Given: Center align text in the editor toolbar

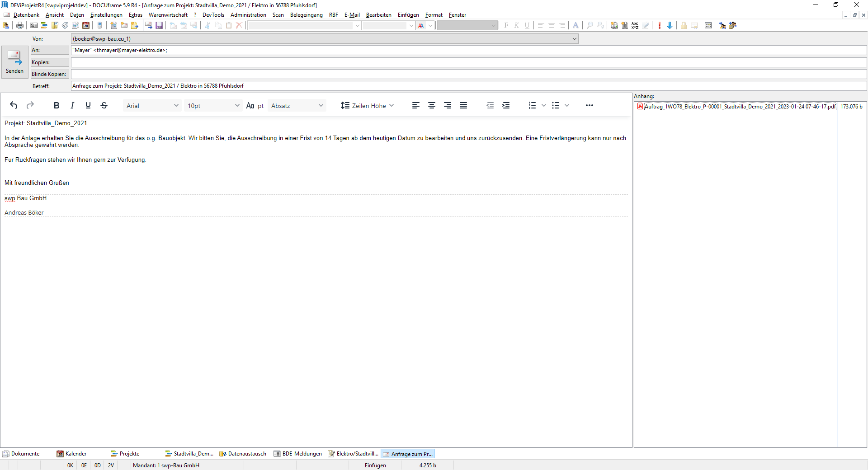Looking at the screenshot, I should (x=432, y=105).
